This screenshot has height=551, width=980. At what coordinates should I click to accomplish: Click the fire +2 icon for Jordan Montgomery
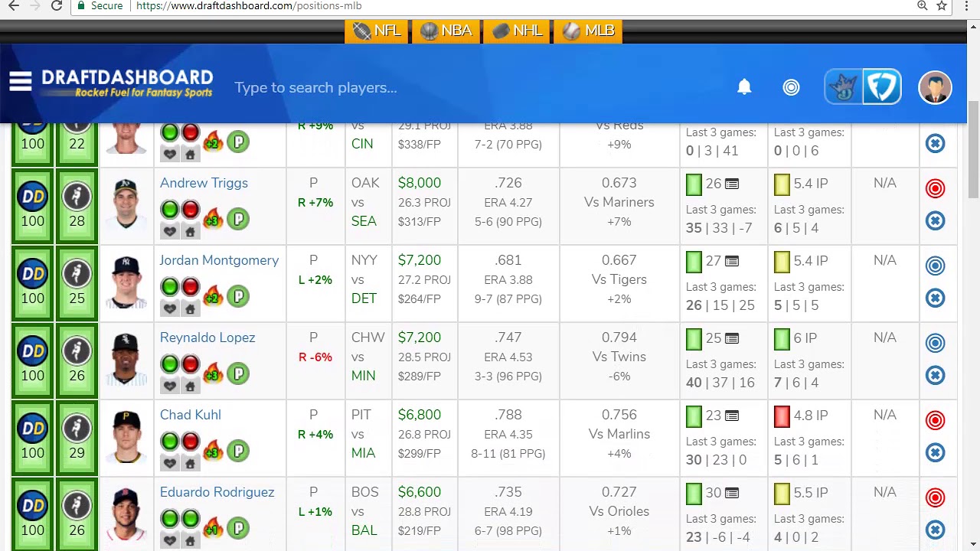[x=214, y=296]
